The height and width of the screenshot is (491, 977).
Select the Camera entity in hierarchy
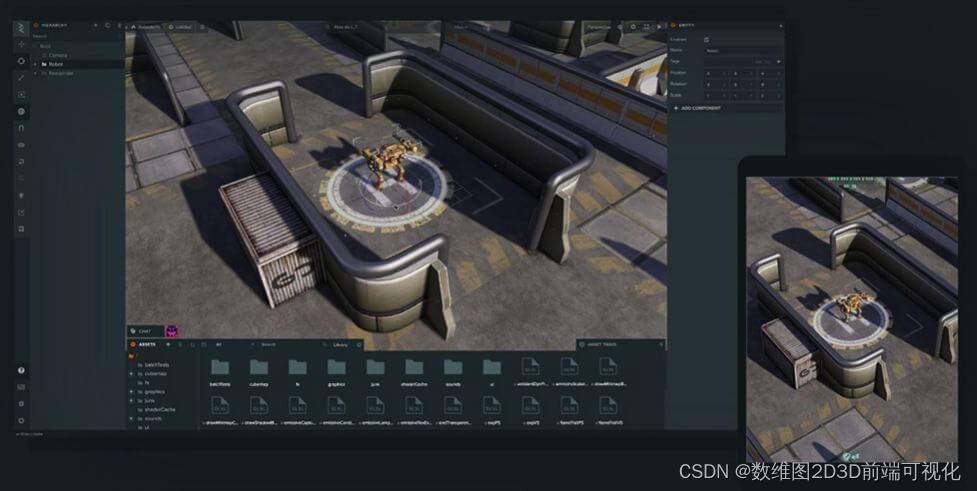58,55
